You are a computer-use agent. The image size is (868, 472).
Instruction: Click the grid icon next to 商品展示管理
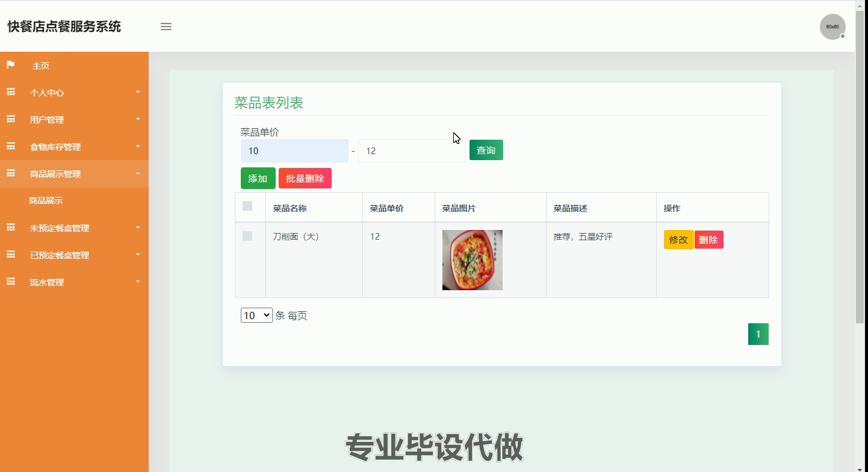pyautogui.click(x=11, y=173)
